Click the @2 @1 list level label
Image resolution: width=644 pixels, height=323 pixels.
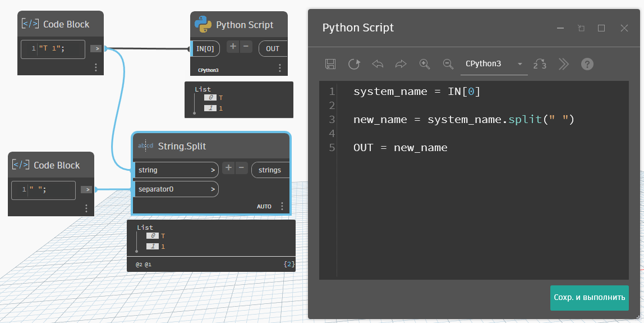coord(144,264)
